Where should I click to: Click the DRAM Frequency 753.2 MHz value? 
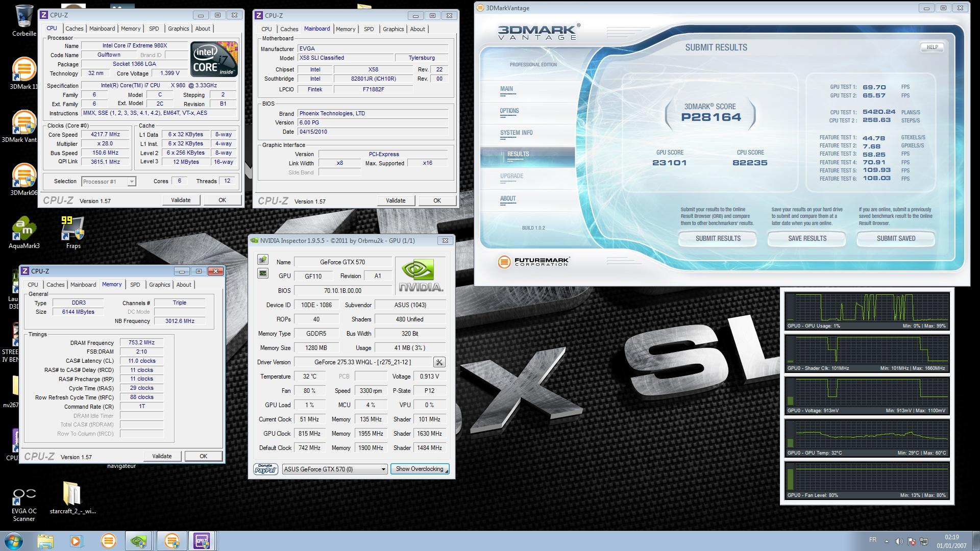[x=141, y=343]
